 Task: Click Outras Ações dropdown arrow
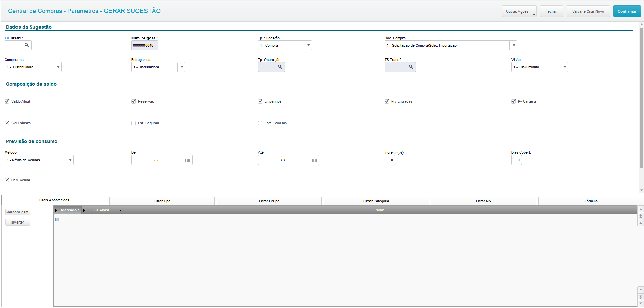coord(534,14)
